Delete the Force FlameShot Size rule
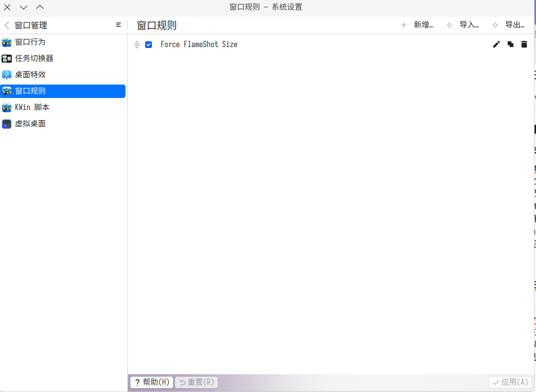This screenshot has width=536, height=392. click(x=524, y=44)
